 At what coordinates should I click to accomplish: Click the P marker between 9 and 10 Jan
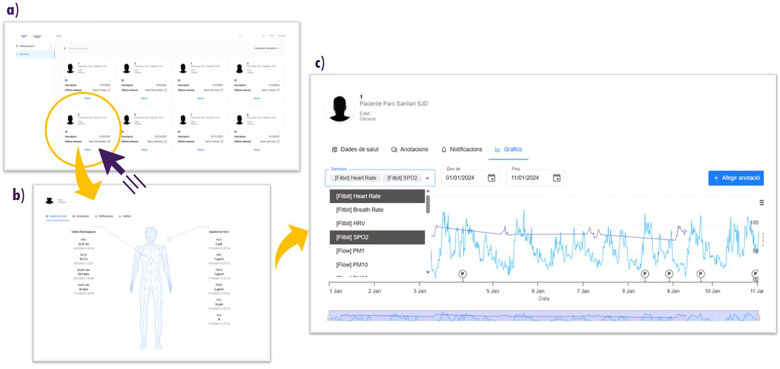point(701,274)
